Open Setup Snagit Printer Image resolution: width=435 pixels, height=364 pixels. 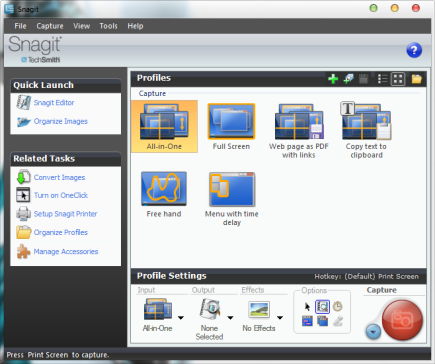click(x=65, y=214)
